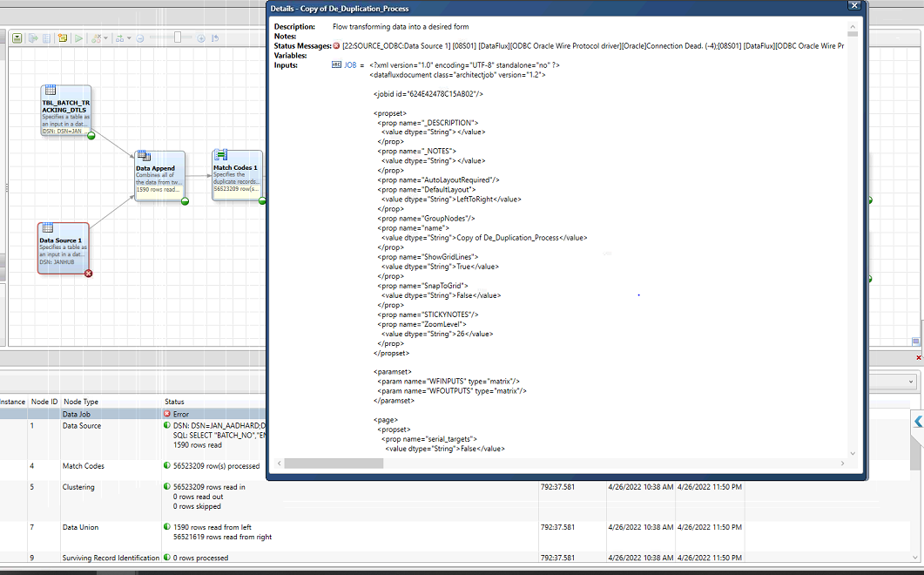This screenshot has width=924, height=575.
Task: Click the horizontal scrollbar of the Details dialog
Action: pos(335,463)
